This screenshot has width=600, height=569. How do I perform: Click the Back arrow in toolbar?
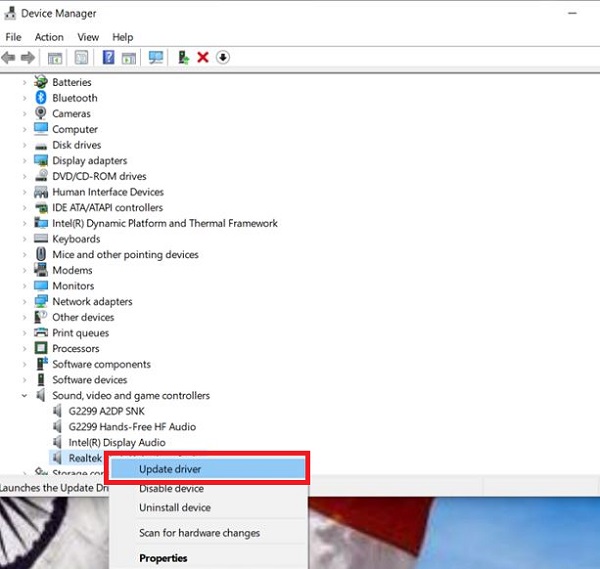pos(9,58)
